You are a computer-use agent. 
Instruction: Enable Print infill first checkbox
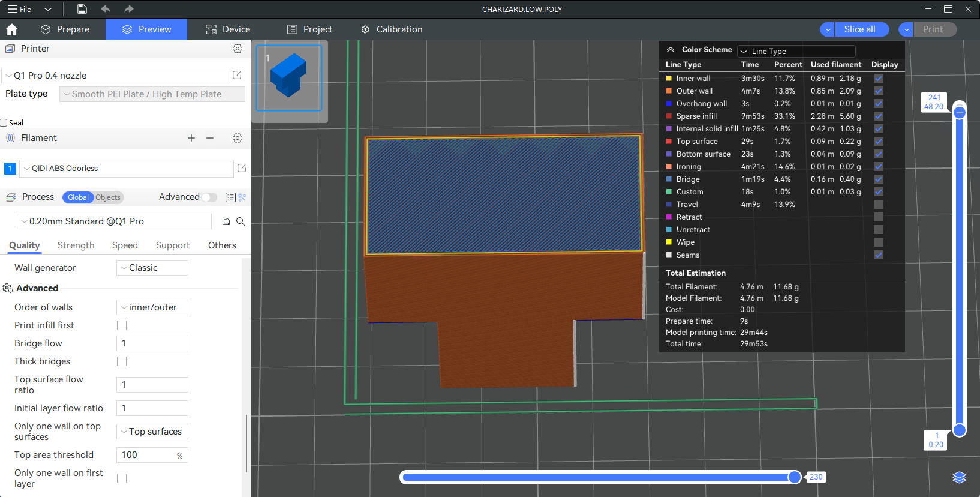click(x=122, y=325)
